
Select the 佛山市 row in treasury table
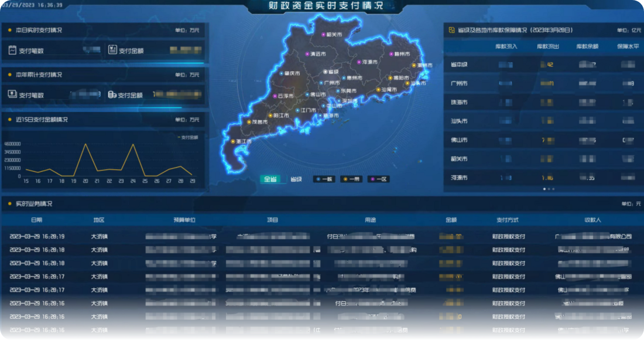pos(459,140)
